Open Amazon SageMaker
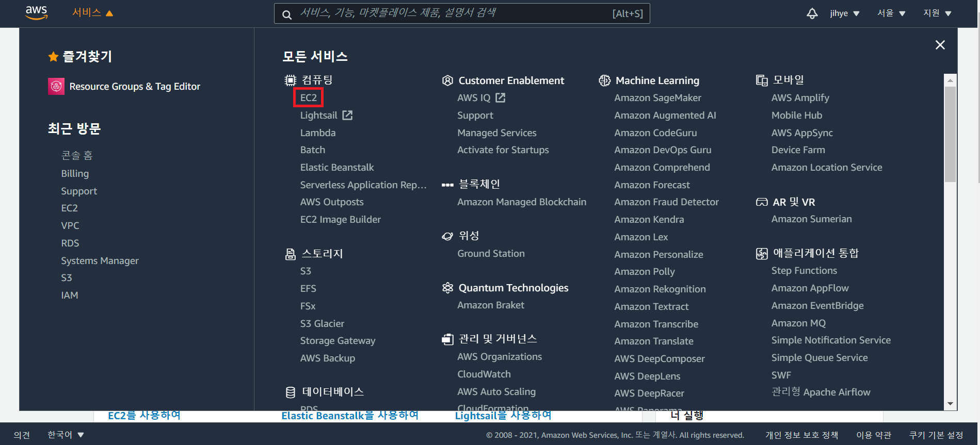Viewport: 980px width, 445px height. coord(657,97)
